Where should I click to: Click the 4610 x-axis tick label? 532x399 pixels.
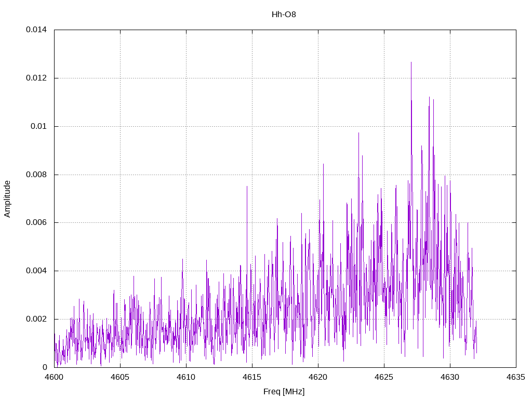pyautogui.click(x=187, y=377)
